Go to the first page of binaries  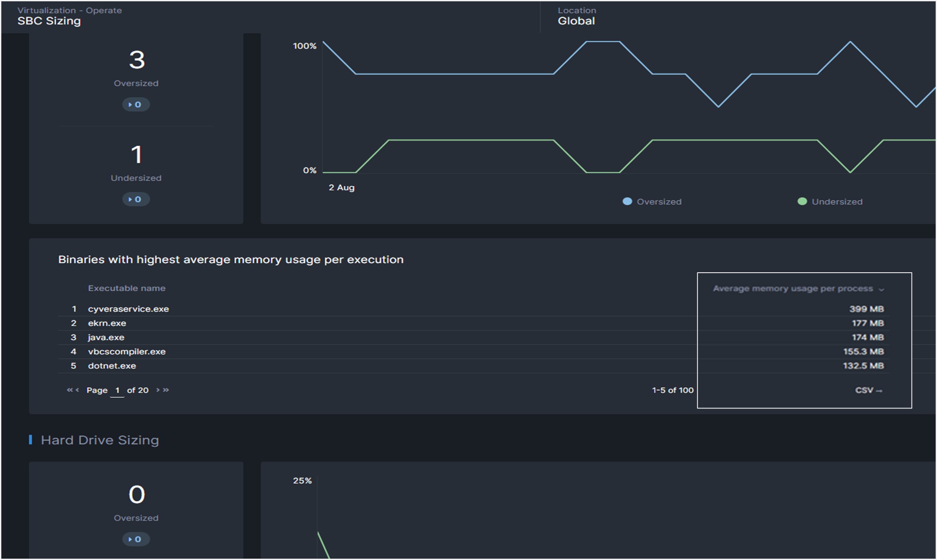(69, 390)
